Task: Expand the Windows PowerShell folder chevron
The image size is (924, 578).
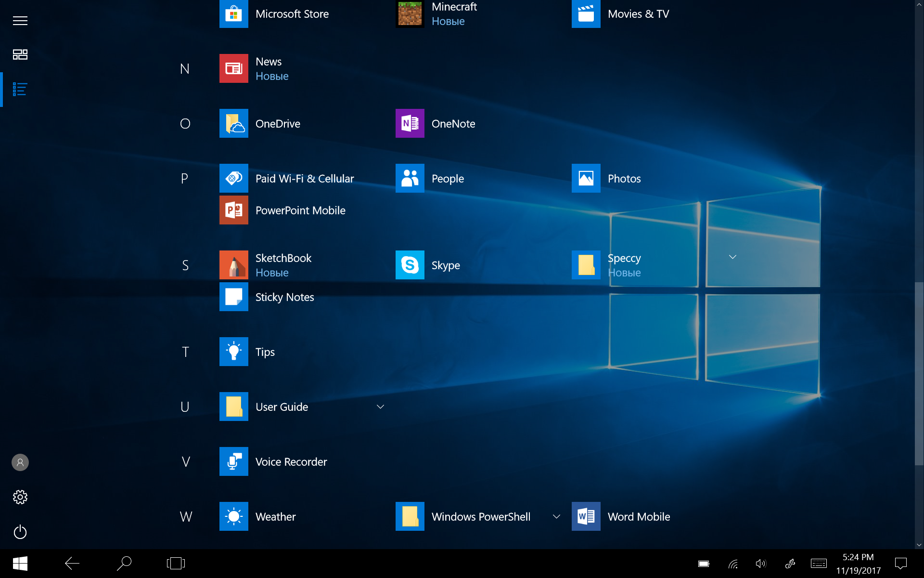Action: click(556, 516)
